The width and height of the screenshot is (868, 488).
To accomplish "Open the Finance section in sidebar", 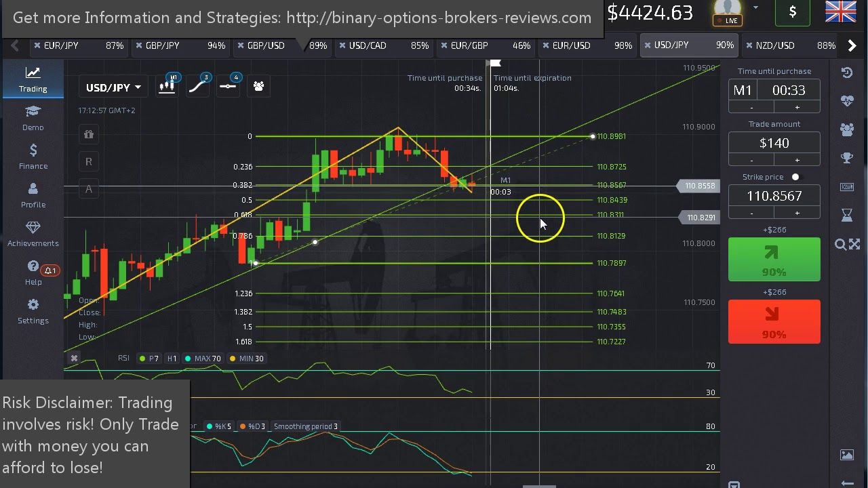I will pyautogui.click(x=33, y=156).
